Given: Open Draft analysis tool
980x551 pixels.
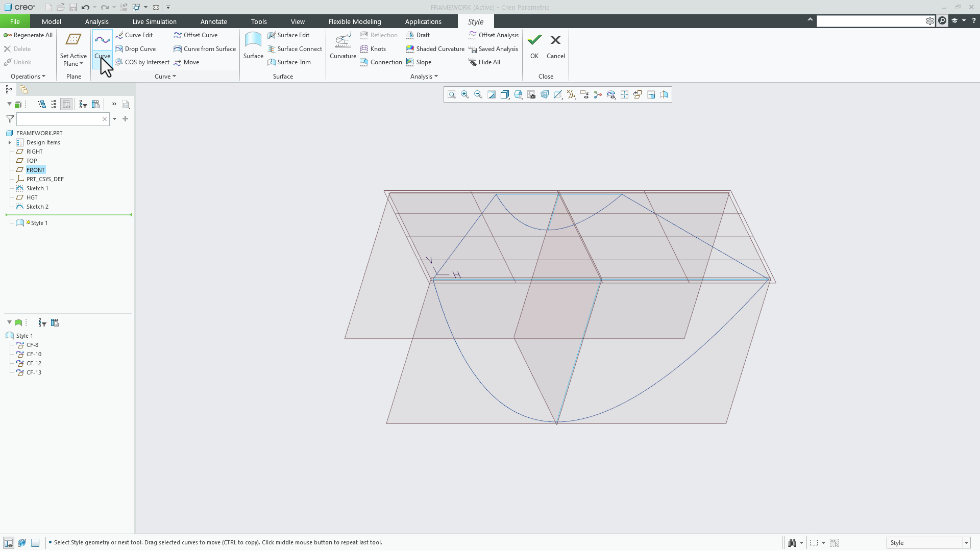Looking at the screenshot, I should coord(418,35).
